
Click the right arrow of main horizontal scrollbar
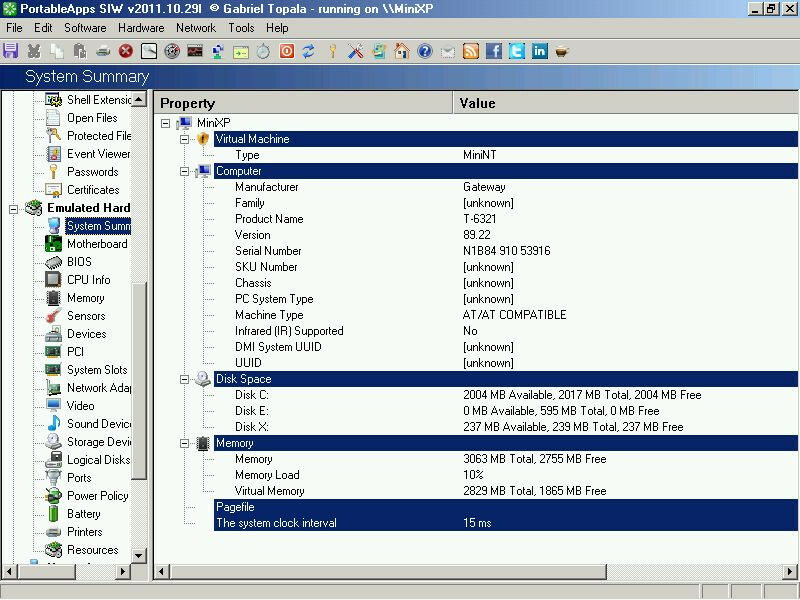790,571
